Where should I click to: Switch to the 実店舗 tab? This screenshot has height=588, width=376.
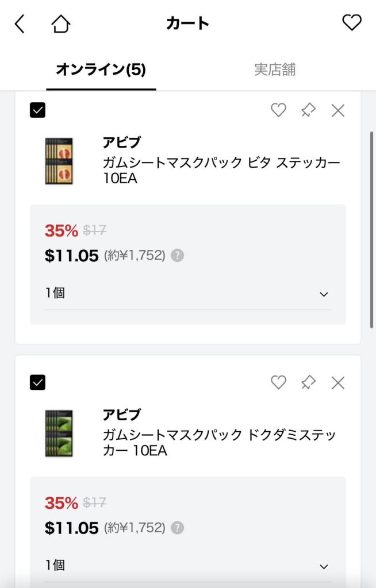[275, 70]
